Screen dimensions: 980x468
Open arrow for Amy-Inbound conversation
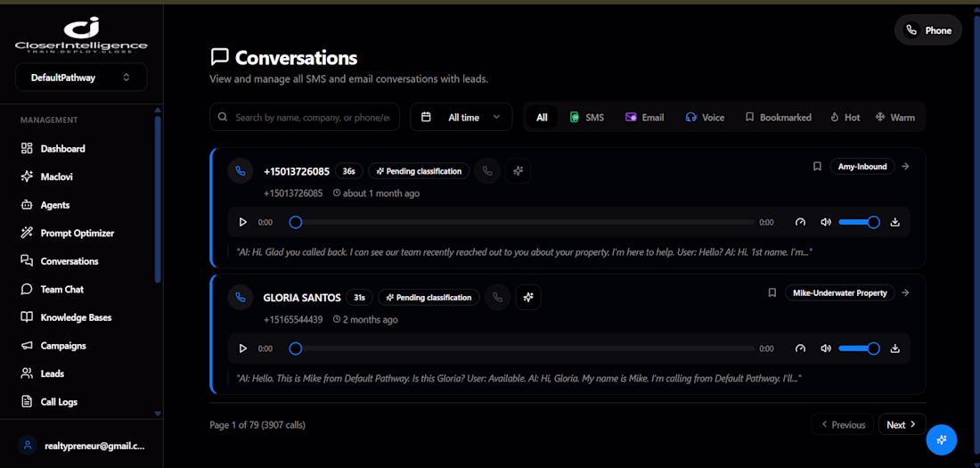click(906, 167)
